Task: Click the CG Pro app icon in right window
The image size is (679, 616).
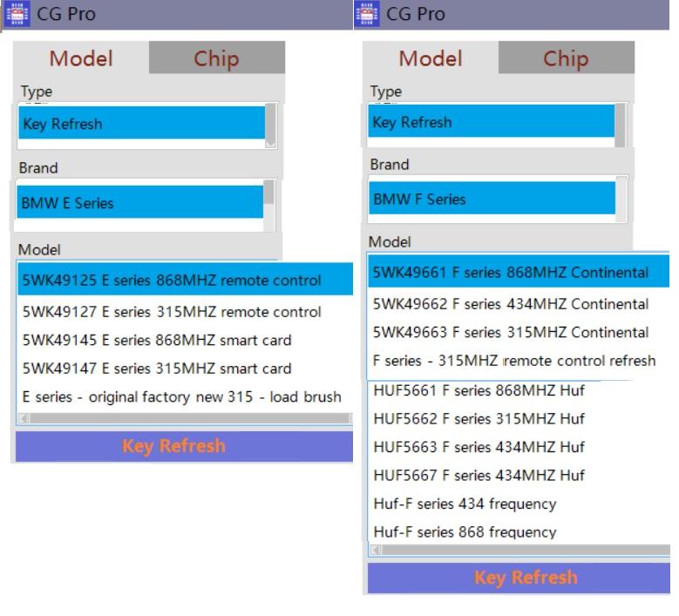Action: pos(366,14)
